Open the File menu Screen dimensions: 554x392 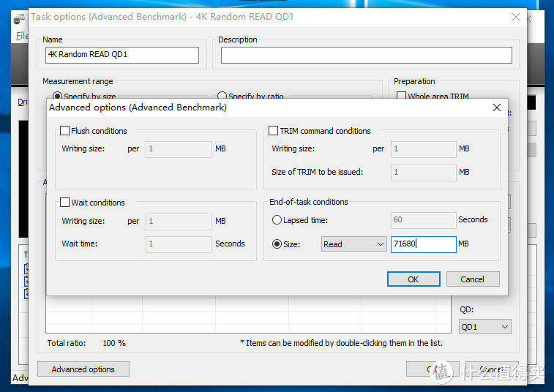[21, 36]
